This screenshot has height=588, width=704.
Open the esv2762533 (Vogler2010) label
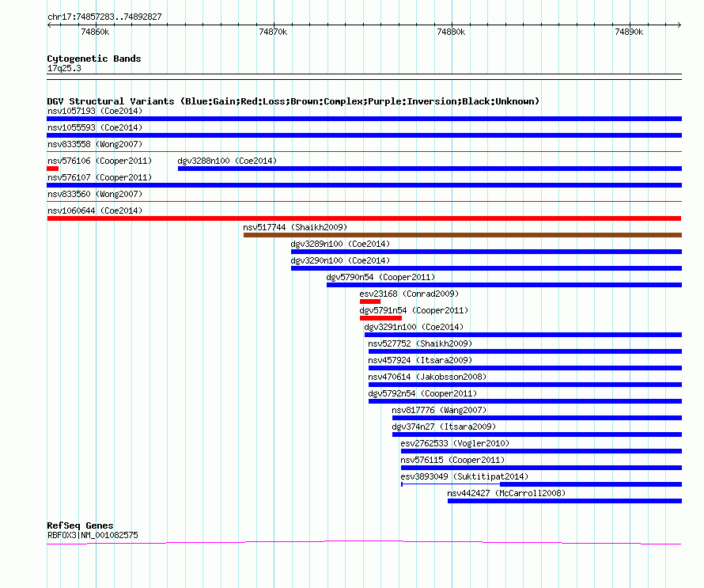coord(456,443)
